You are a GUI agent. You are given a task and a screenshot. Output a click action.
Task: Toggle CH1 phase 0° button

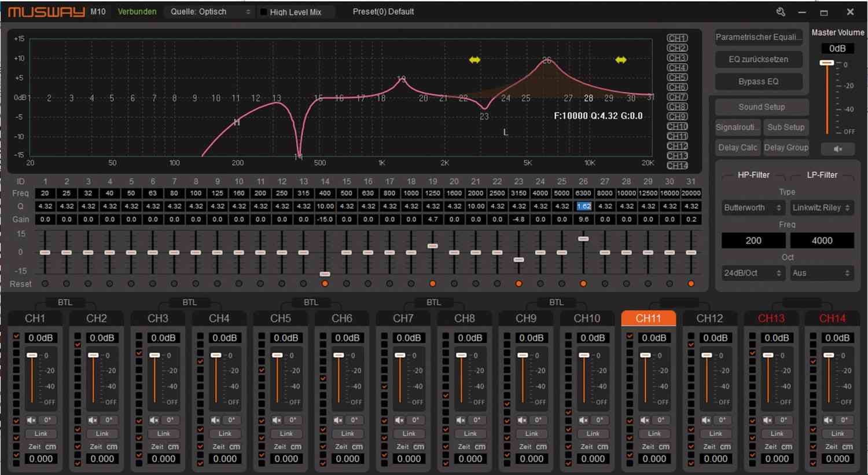tap(47, 420)
